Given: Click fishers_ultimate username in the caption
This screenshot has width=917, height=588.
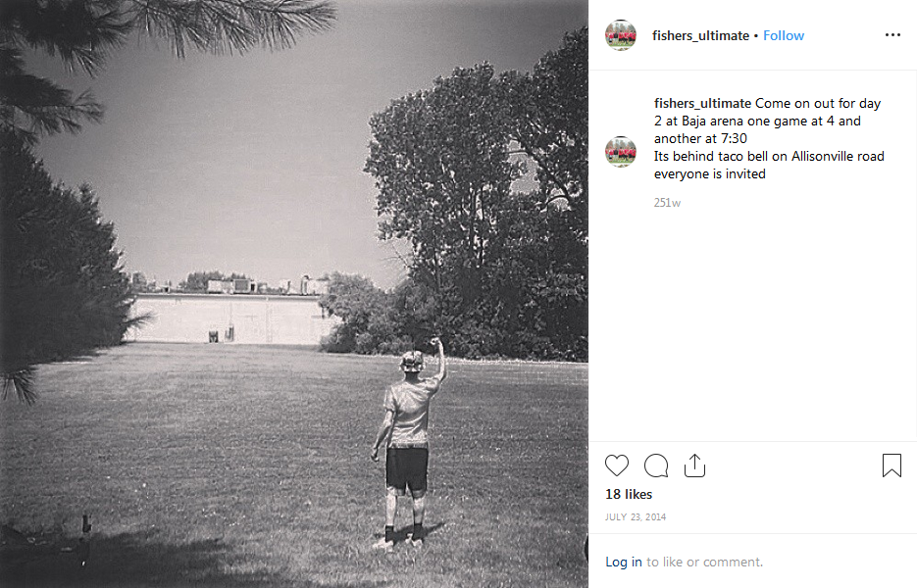Looking at the screenshot, I should (x=702, y=103).
